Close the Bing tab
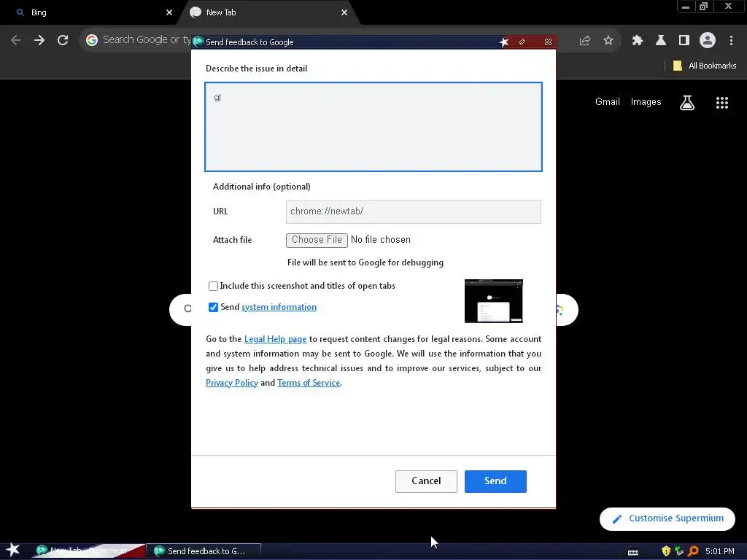 [169, 12]
